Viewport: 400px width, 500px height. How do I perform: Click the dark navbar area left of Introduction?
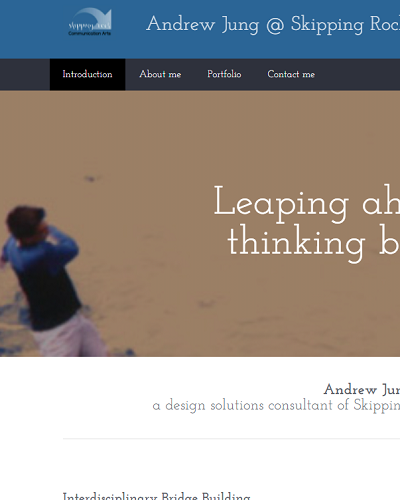[x=25, y=74]
